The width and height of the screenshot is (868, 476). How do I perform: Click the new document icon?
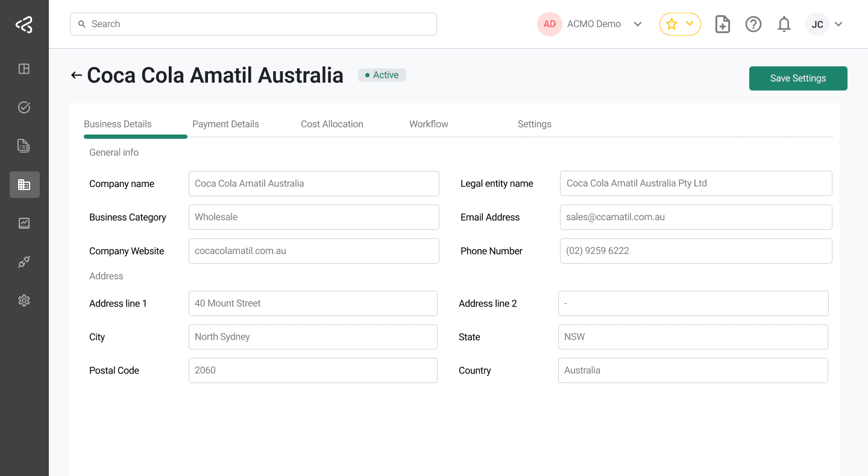pyautogui.click(x=722, y=24)
